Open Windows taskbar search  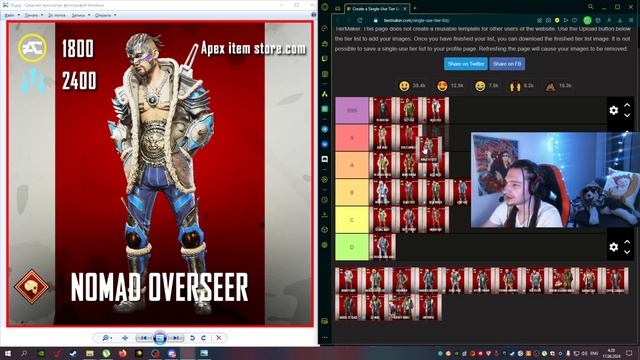pyautogui.click(x=24, y=353)
